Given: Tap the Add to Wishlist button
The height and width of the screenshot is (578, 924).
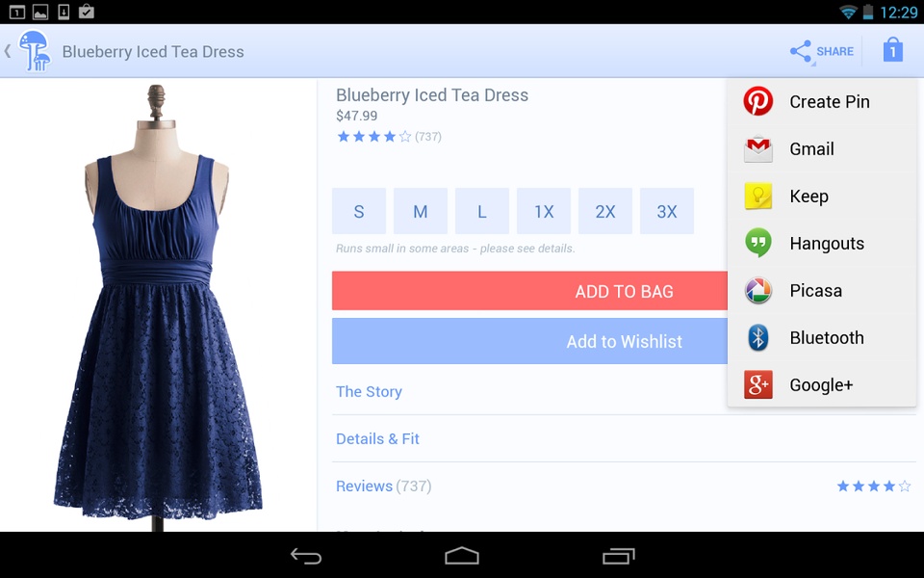Looking at the screenshot, I should tap(529, 341).
